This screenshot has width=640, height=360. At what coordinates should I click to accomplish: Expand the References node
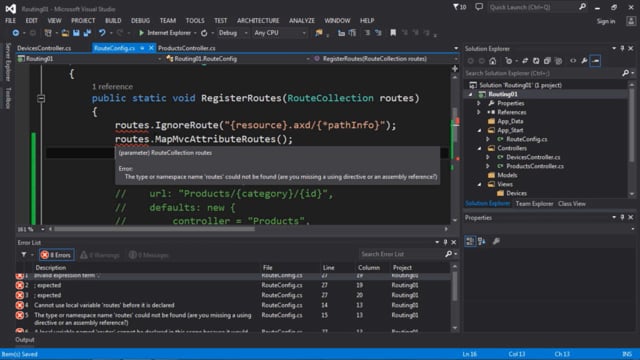(480, 112)
